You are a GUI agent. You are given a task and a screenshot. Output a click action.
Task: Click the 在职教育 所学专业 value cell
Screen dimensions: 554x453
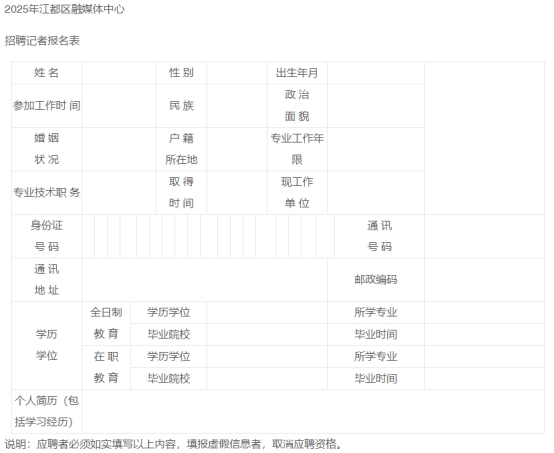[484, 357]
